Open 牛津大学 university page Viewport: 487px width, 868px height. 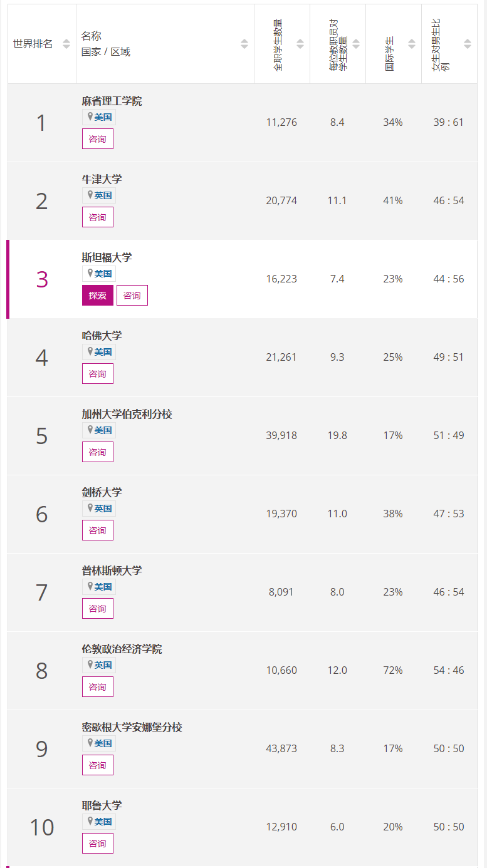102,179
